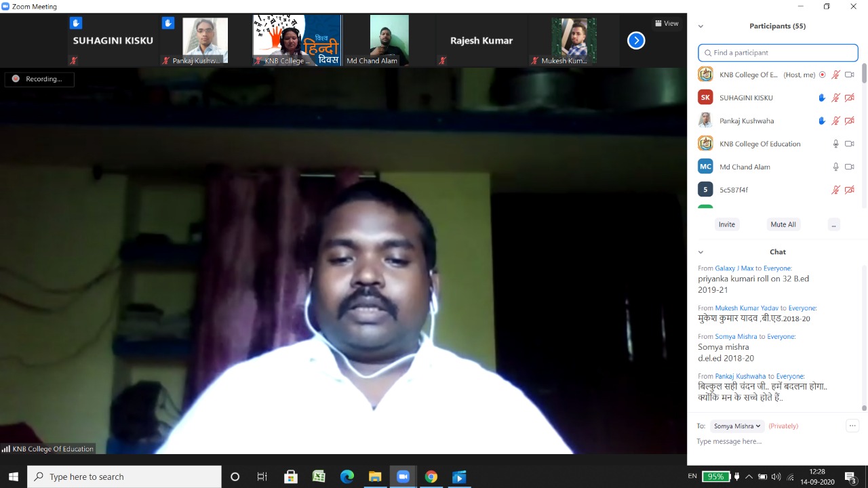Open Zoom from the Windows taskbar
868x488 pixels.
point(403,476)
